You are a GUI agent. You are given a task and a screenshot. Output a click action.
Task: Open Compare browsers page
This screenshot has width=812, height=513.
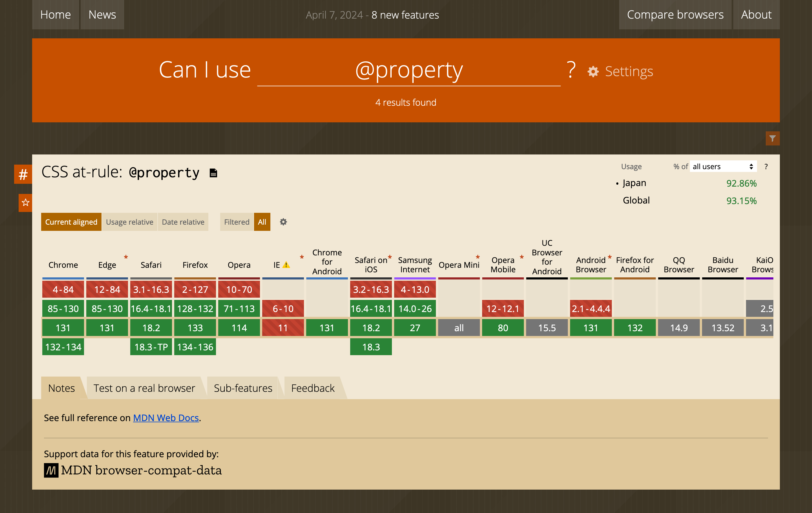coord(675,14)
